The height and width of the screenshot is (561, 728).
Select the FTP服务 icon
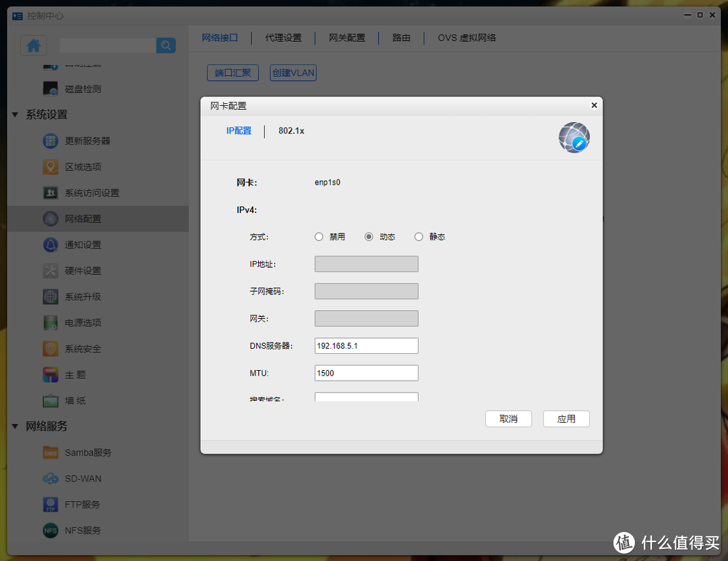point(50,504)
